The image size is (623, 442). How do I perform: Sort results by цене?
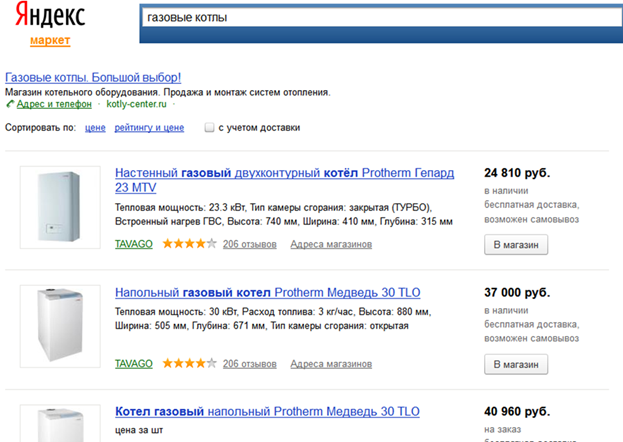point(95,128)
